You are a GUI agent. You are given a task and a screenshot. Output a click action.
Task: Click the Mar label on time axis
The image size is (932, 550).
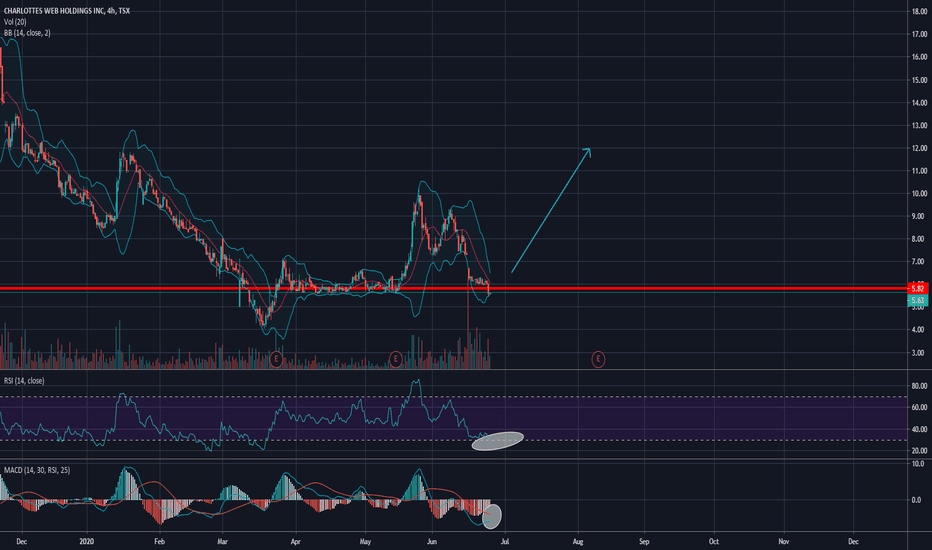pyautogui.click(x=223, y=542)
